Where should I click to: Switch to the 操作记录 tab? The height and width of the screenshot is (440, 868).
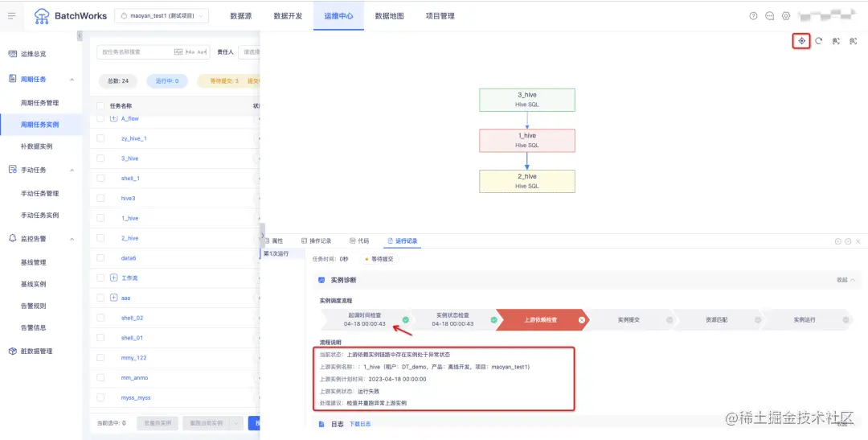coord(316,241)
